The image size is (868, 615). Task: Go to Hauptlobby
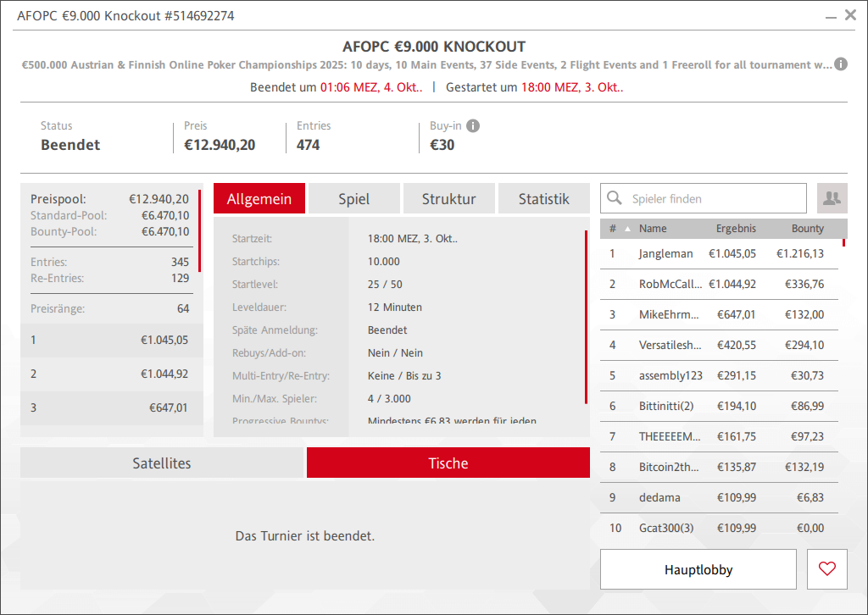coord(698,569)
